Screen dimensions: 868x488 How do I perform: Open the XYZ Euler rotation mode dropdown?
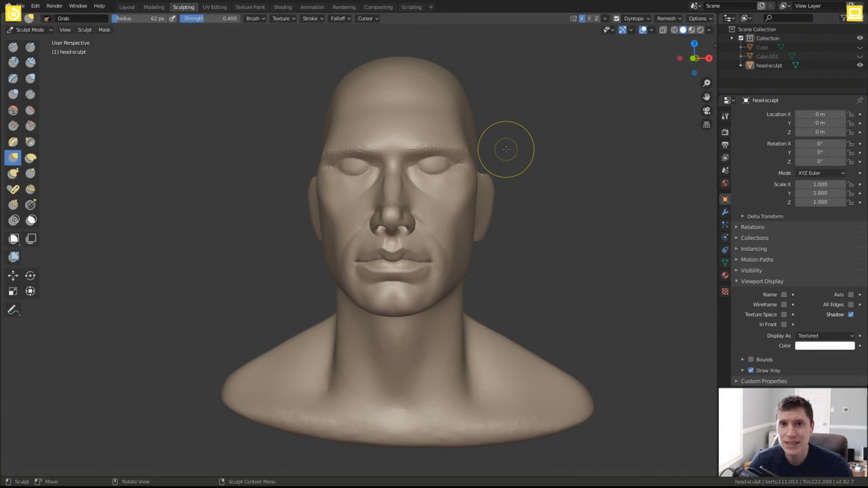[x=821, y=173]
